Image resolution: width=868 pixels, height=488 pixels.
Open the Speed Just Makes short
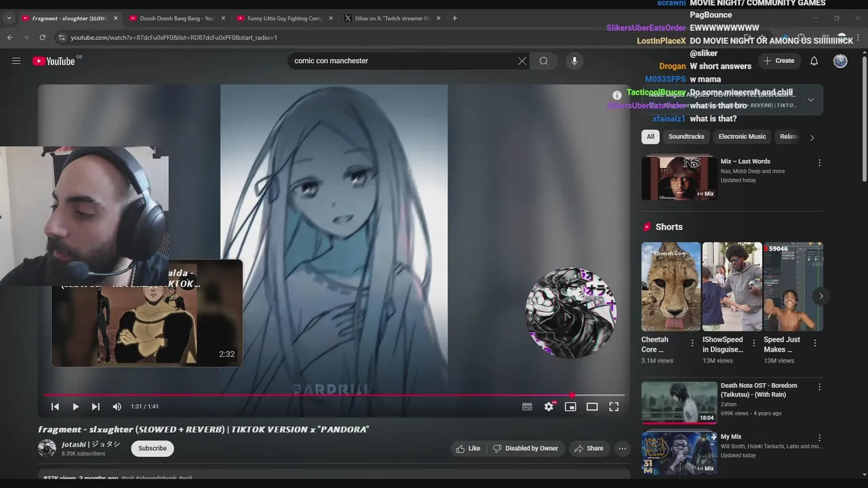(793, 287)
